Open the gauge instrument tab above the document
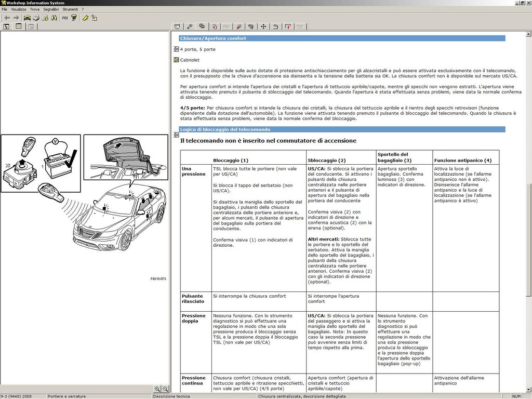The image size is (532, 399). tap(178, 26)
